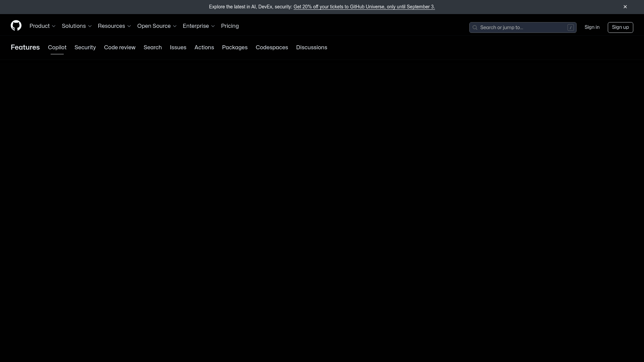Click the Features heading link
Screen dimensions: 644x362
click(x=25, y=48)
